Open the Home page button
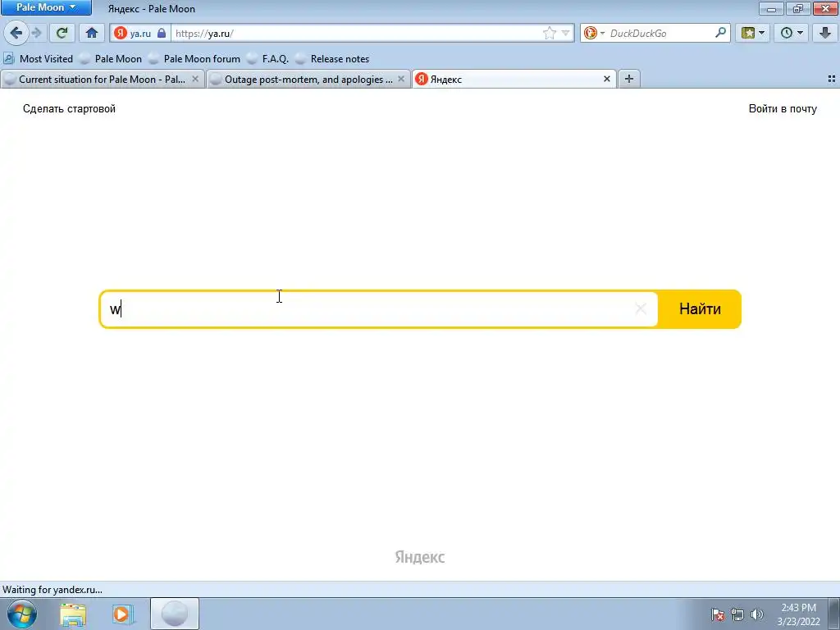 [92, 33]
